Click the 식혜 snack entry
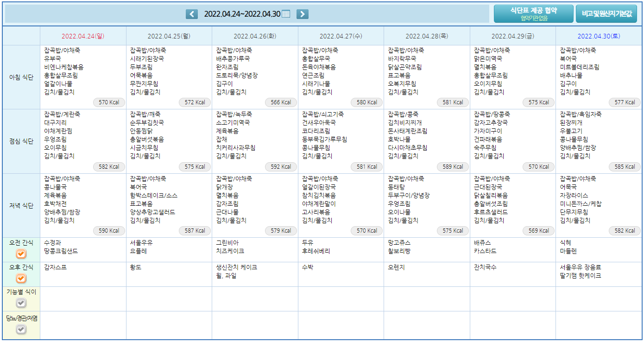The image size is (644, 342). click(566, 243)
